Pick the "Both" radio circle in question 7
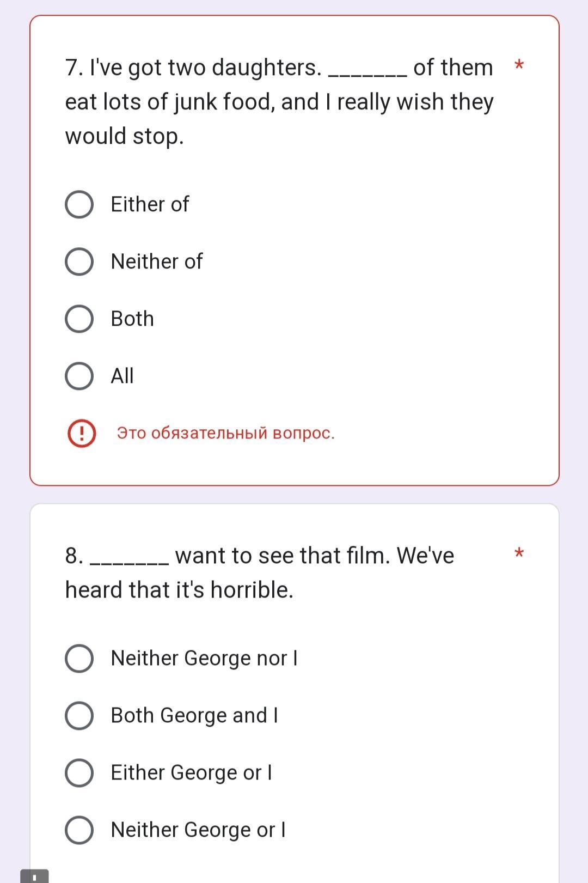Screen dimensions: 588x883 [x=79, y=319]
